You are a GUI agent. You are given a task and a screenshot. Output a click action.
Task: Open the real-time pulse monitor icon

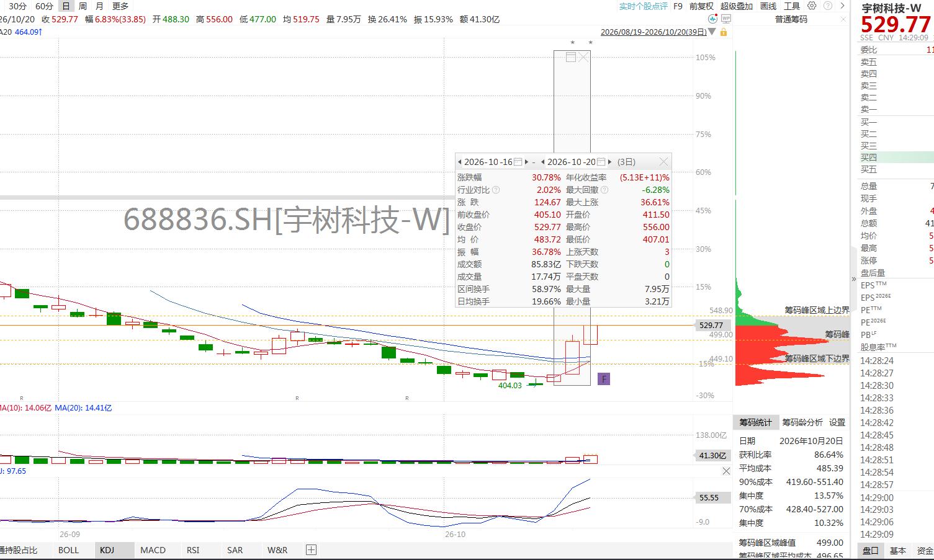712,19
